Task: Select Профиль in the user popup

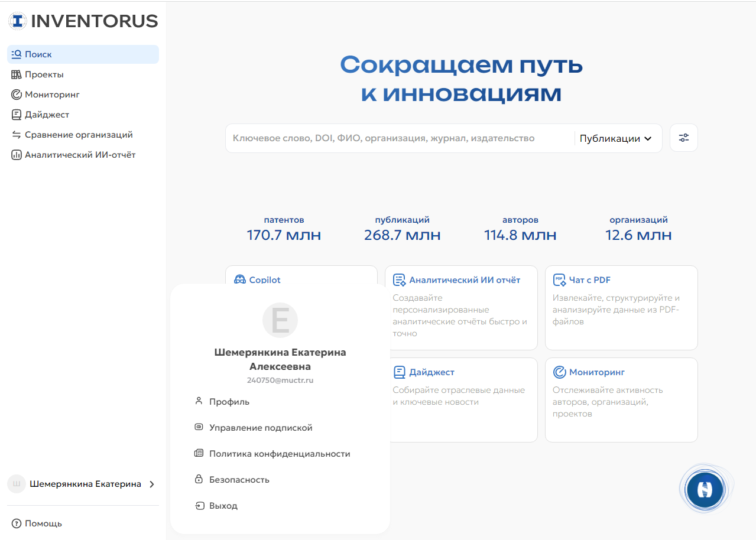Action: tap(229, 402)
